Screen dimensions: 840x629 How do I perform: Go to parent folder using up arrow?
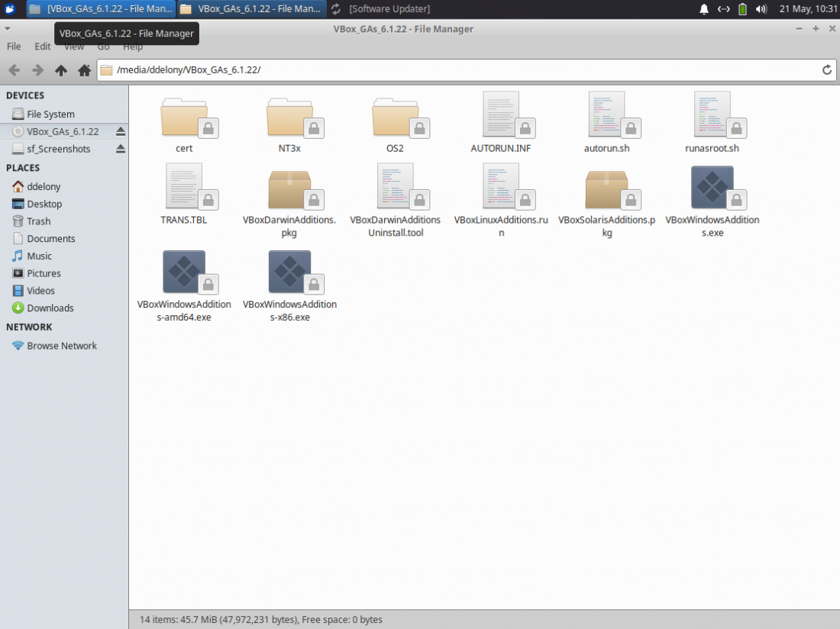pyautogui.click(x=61, y=70)
